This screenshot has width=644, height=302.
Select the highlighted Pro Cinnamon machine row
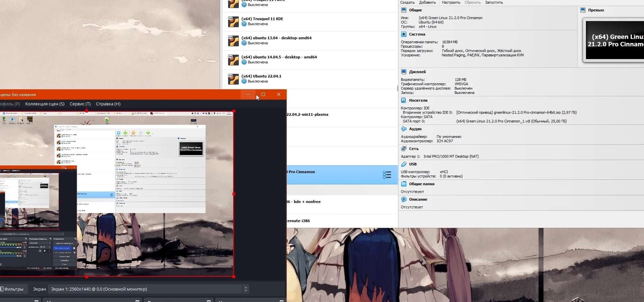(342, 175)
